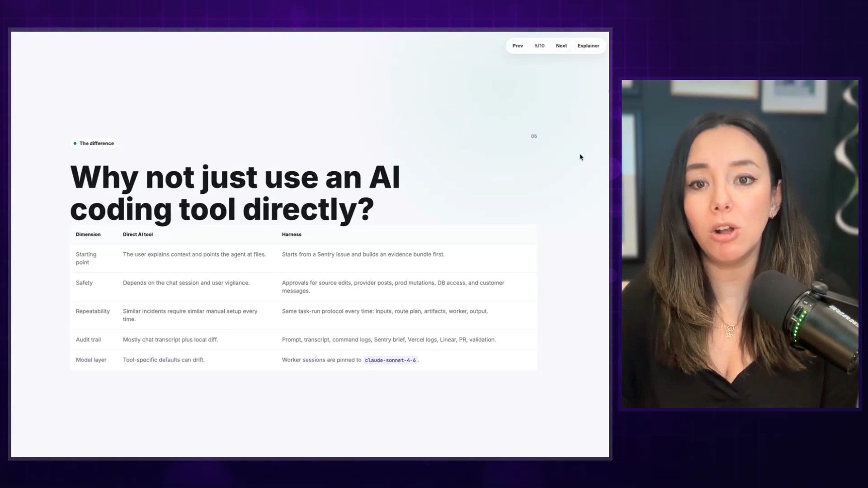868x488 pixels.
Task: Click the presenter webcam video panel
Action: click(740, 244)
